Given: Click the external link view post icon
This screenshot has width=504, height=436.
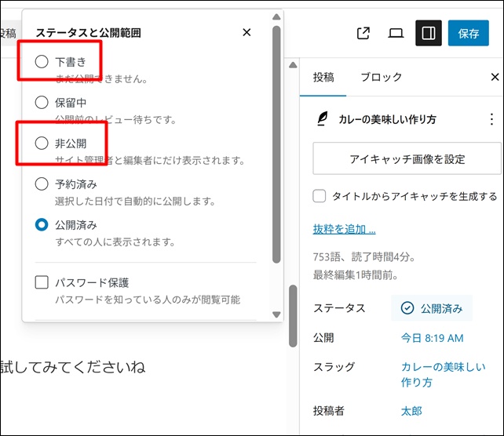Looking at the screenshot, I should tap(363, 34).
